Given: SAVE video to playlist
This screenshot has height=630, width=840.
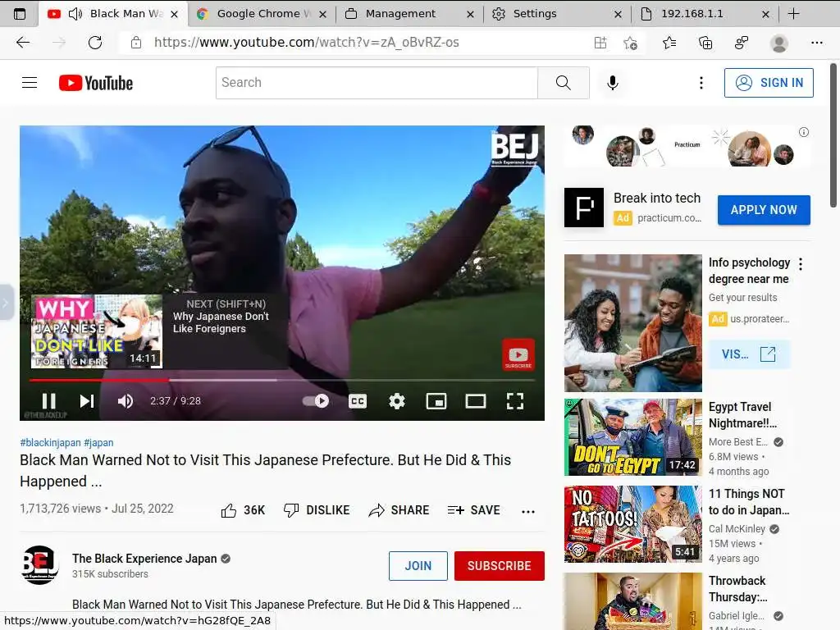Looking at the screenshot, I should [473, 510].
